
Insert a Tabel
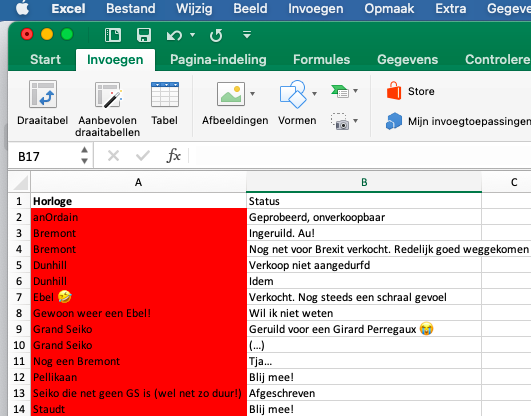[165, 103]
